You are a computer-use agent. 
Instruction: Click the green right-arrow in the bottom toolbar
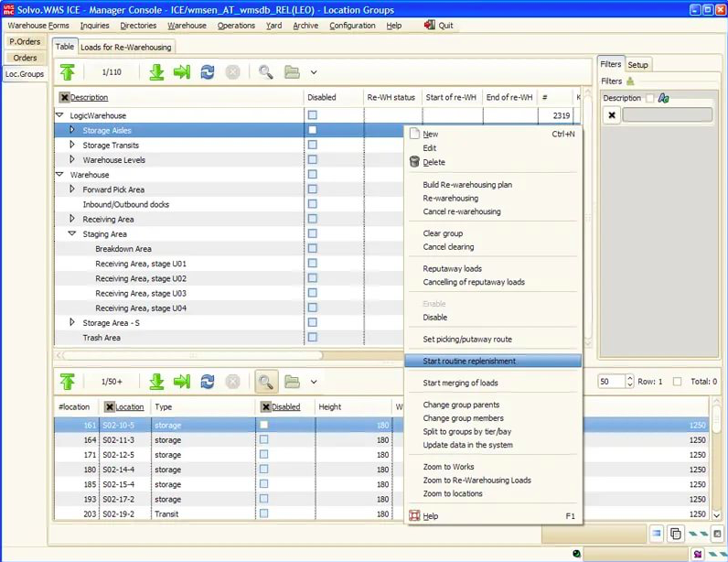(182, 382)
